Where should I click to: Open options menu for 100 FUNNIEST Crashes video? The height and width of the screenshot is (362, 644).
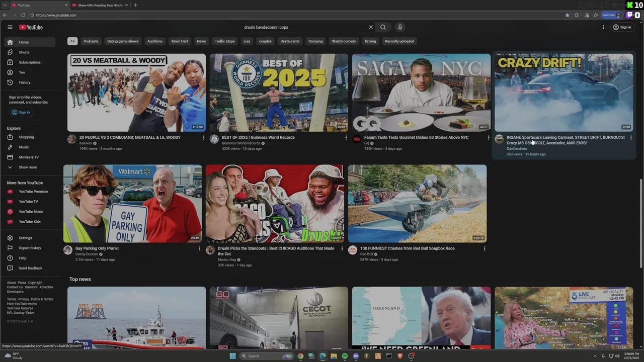[x=485, y=249]
